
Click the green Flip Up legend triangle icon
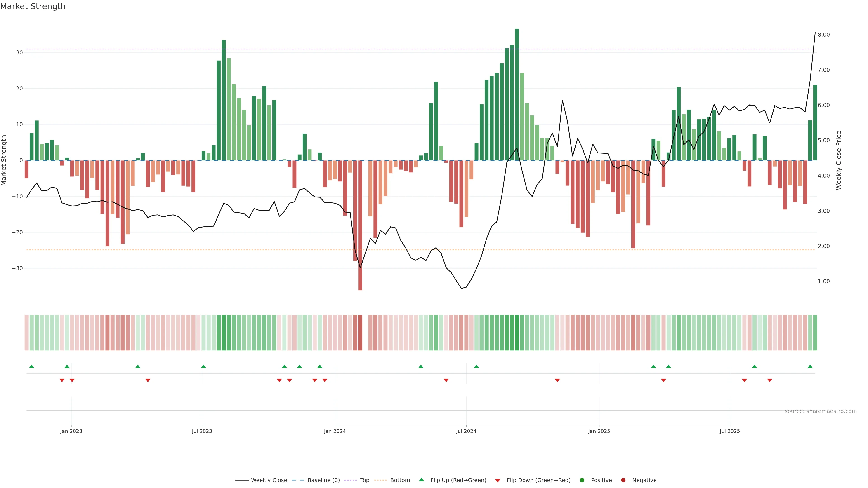click(x=421, y=480)
